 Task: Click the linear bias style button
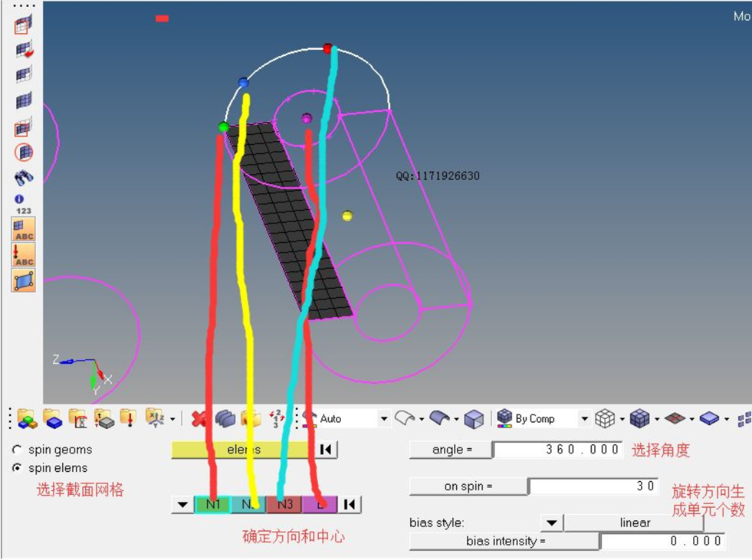coord(634,522)
